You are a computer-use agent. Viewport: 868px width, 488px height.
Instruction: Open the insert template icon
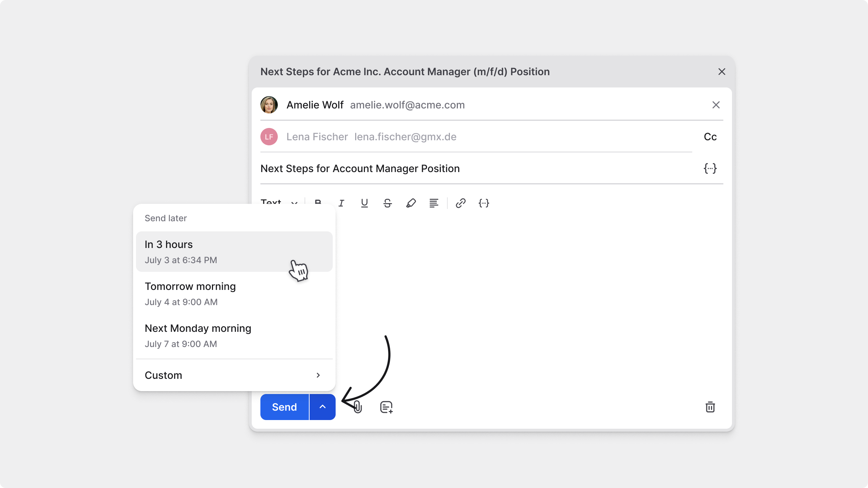[386, 407]
